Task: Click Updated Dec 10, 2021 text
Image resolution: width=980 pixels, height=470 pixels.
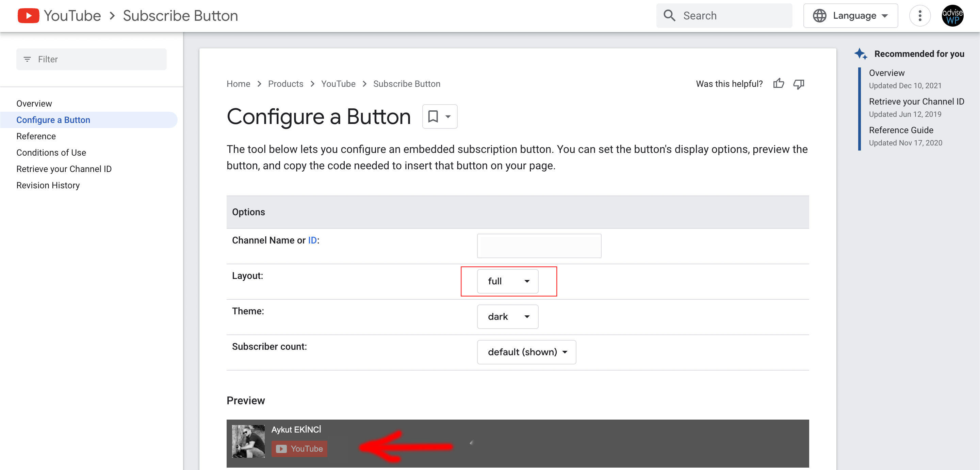Action: click(905, 86)
